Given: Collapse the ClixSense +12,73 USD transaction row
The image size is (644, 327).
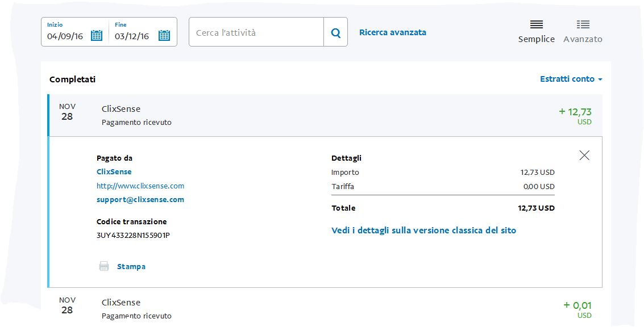Looking at the screenshot, I should click(x=325, y=115).
